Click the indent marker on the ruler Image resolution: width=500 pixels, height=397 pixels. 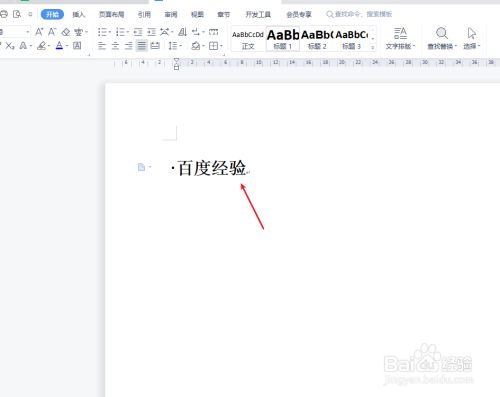point(176,64)
